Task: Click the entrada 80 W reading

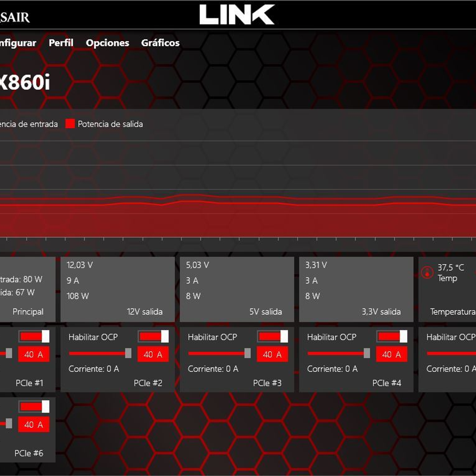Action: pos(21,279)
